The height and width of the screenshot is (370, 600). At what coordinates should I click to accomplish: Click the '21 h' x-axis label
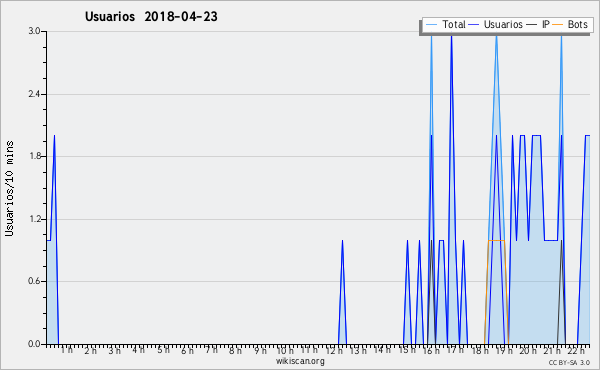pos(552,350)
